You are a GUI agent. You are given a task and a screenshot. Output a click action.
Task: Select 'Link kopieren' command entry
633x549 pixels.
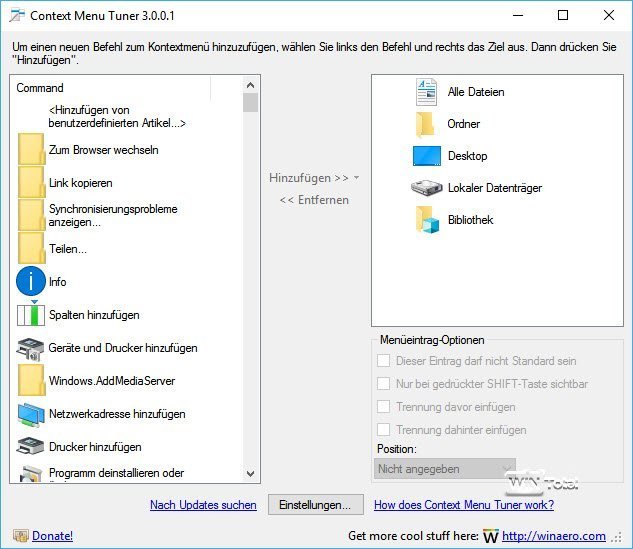pos(80,183)
